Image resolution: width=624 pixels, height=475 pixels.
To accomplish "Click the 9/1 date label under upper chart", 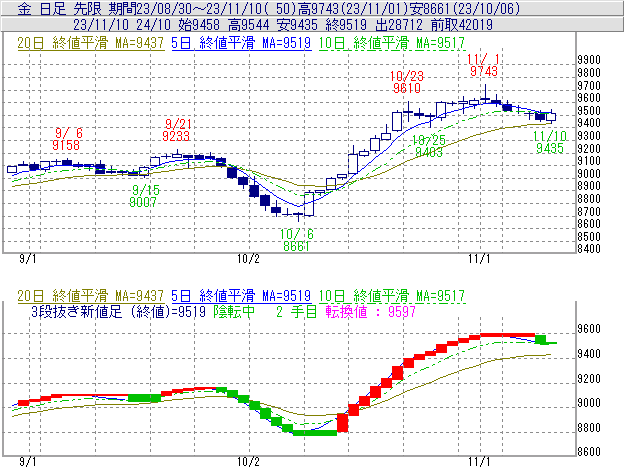I will [x=27, y=259].
